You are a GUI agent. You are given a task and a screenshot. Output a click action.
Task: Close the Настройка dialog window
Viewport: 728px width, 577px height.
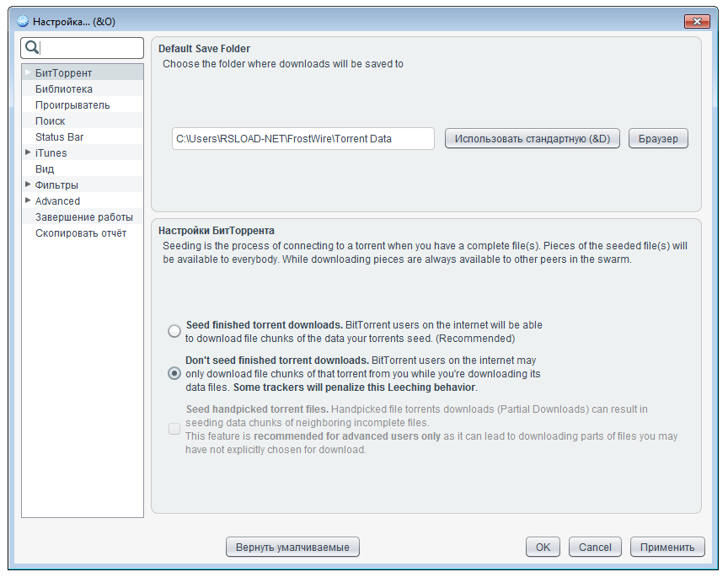tap(697, 21)
